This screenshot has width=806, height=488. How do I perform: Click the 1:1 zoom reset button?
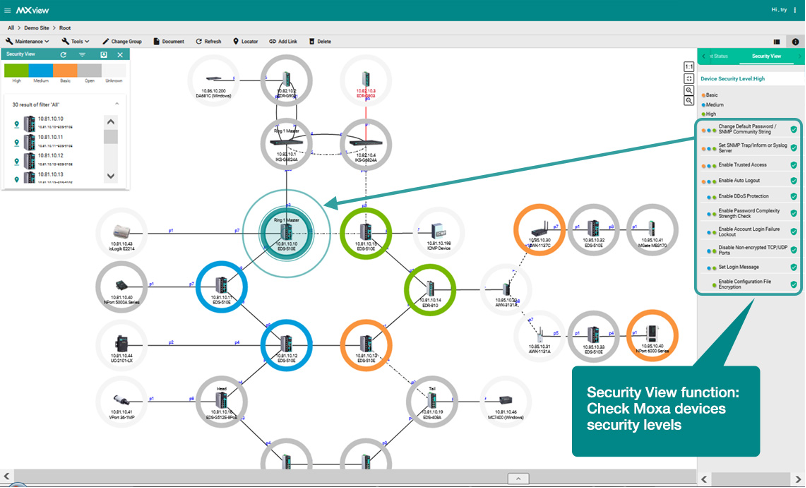(x=689, y=66)
